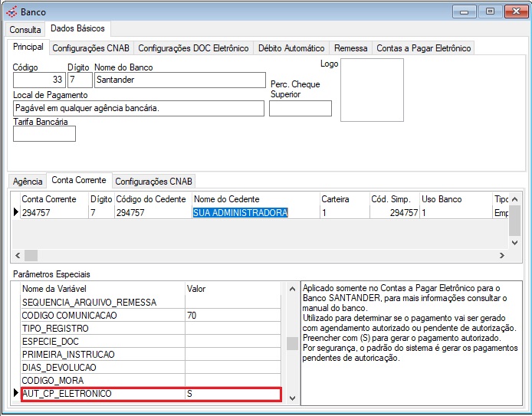Select the Débito Automático tab
The height and width of the screenshot is (416, 532).
[291, 47]
